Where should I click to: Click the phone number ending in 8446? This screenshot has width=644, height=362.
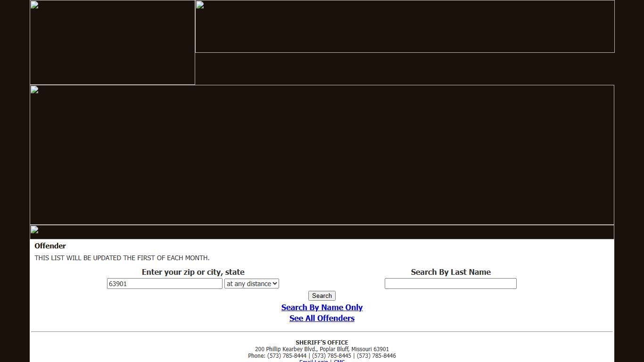pyautogui.click(x=376, y=356)
